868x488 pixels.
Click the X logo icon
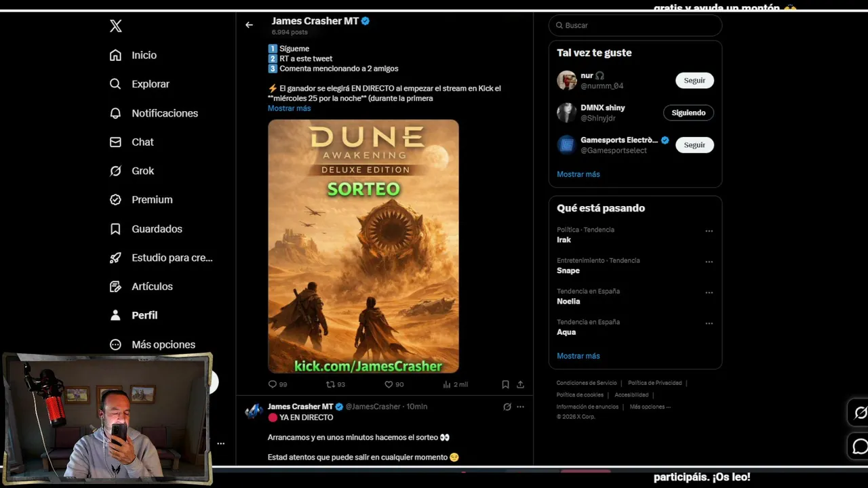coord(116,26)
